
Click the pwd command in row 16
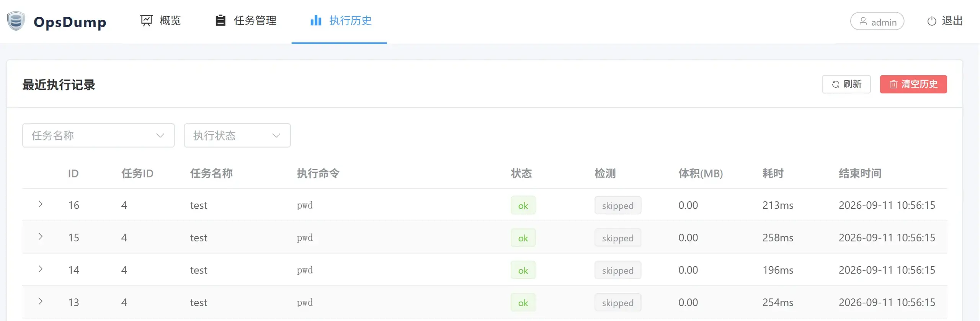pyautogui.click(x=305, y=205)
